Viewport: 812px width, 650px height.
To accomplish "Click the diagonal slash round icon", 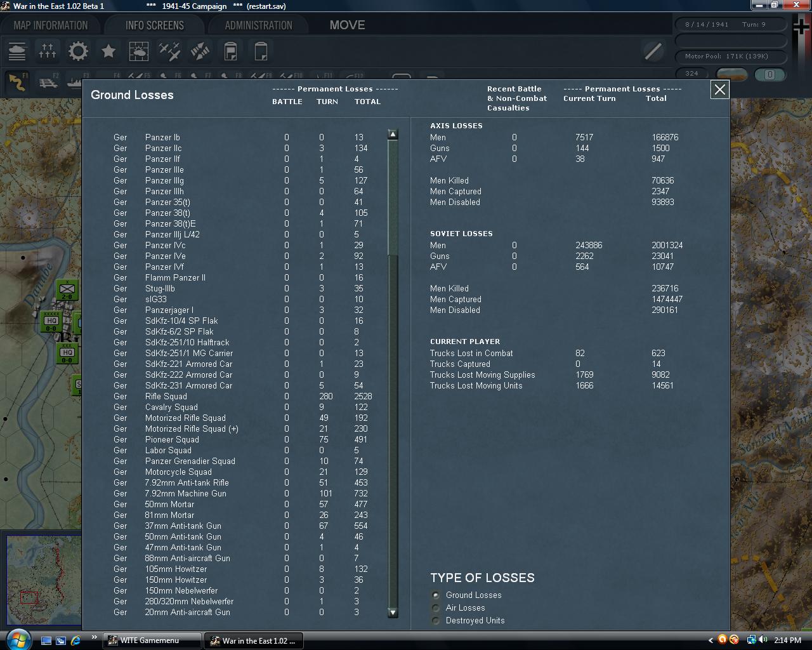I will click(x=653, y=51).
